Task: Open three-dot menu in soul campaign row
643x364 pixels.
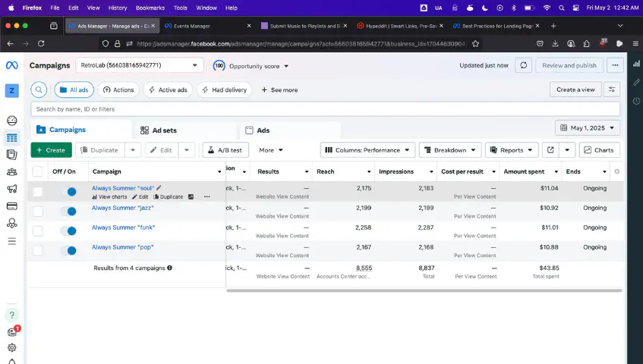Action: (x=206, y=197)
